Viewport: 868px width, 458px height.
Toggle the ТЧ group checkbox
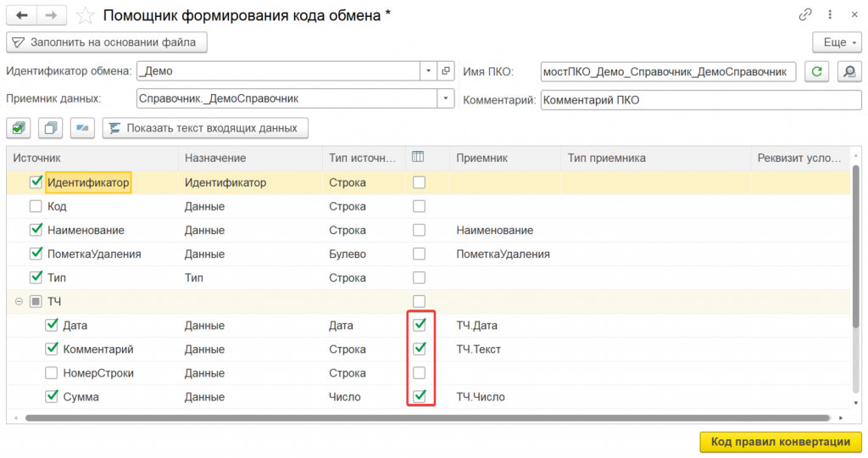coord(36,301)
